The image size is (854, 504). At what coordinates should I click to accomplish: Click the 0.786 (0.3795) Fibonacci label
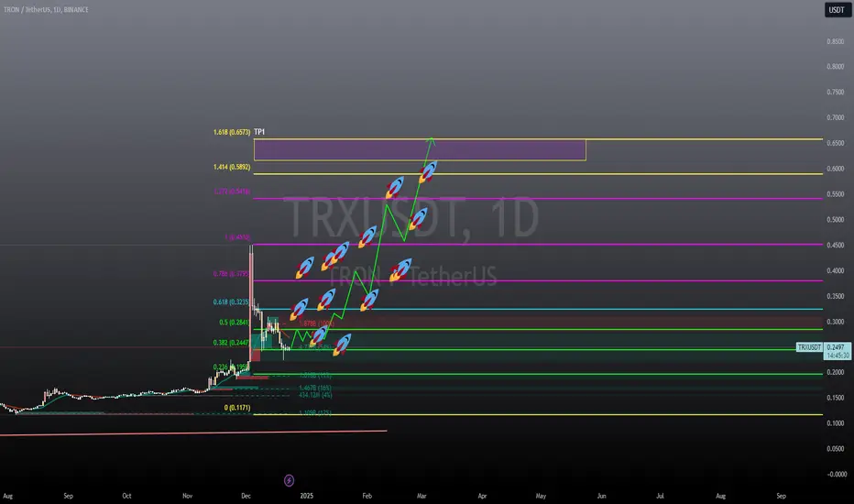tap(232, 273)
